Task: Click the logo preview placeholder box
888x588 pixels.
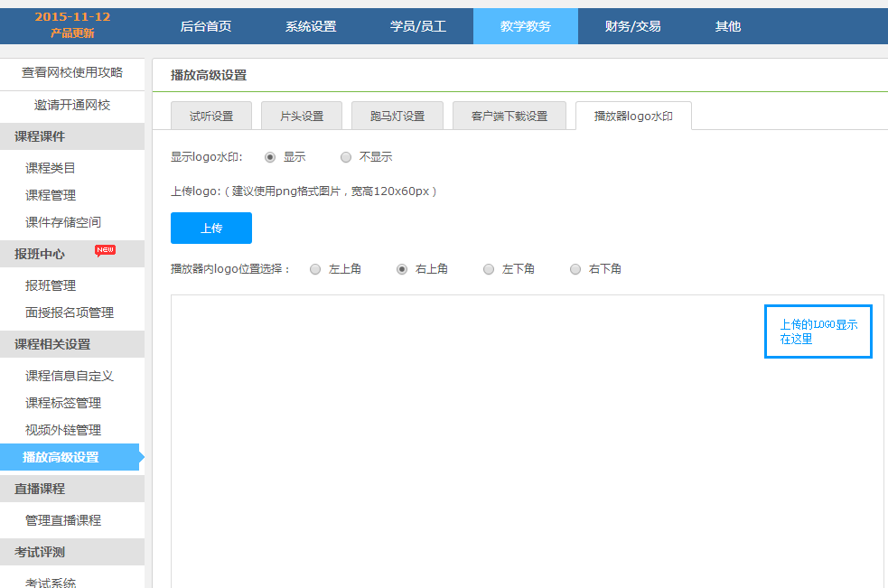Action: [x=818, y=331]
